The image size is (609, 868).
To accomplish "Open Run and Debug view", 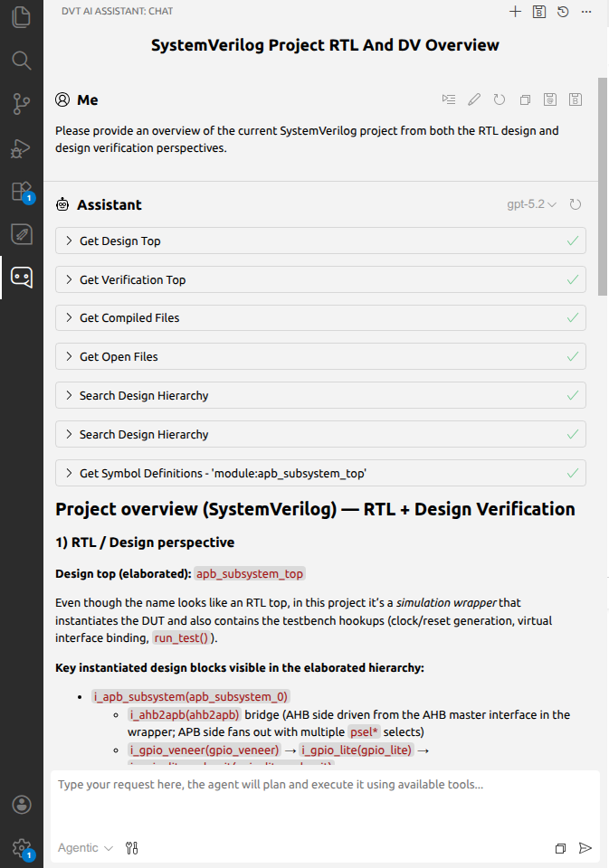I will tap(22, 147).
